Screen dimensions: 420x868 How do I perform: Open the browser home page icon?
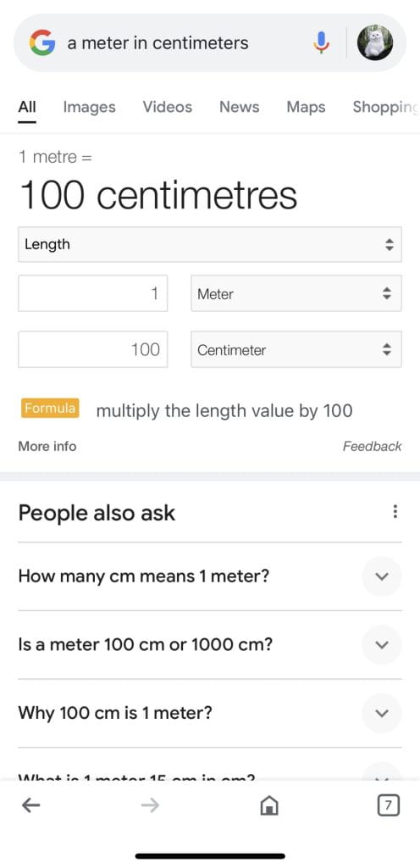click(x=269, y=806)
